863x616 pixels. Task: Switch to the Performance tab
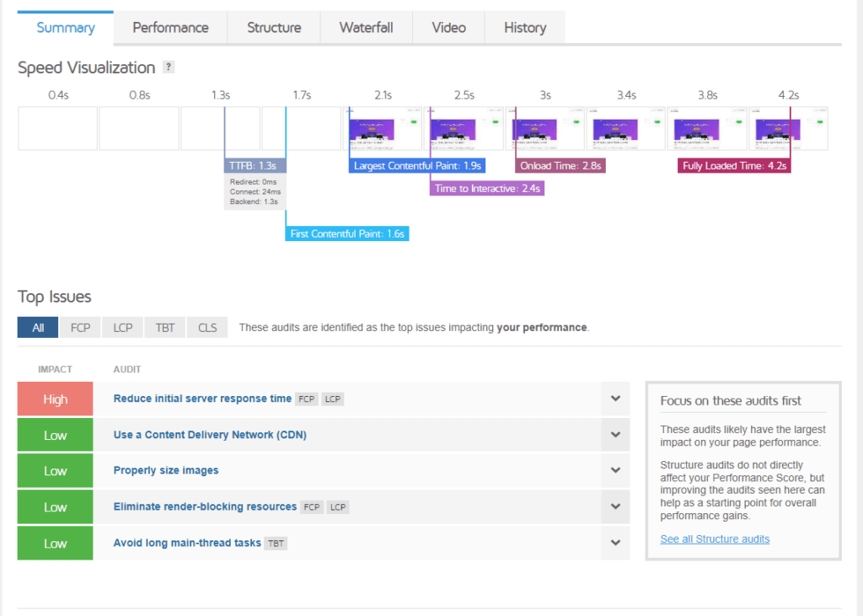click(x=169, y=27)
